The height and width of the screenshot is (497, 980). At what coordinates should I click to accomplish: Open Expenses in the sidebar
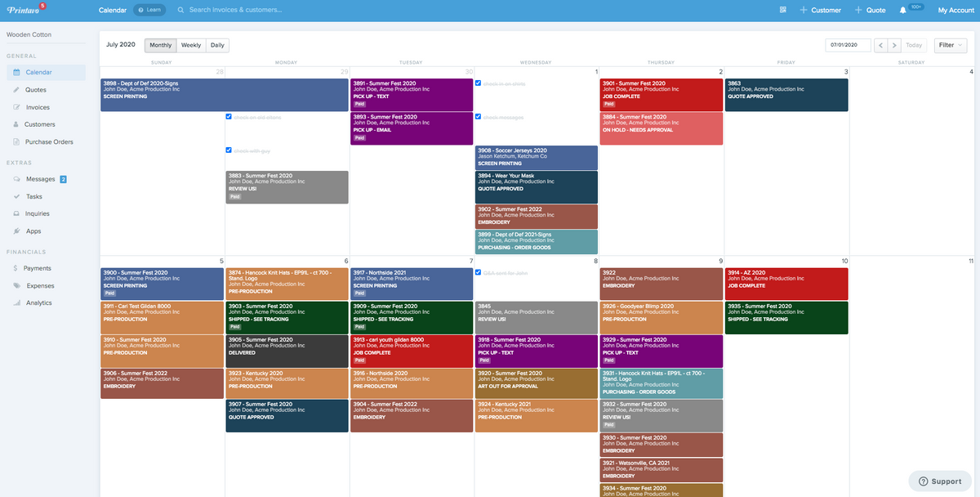pos(40,286)
